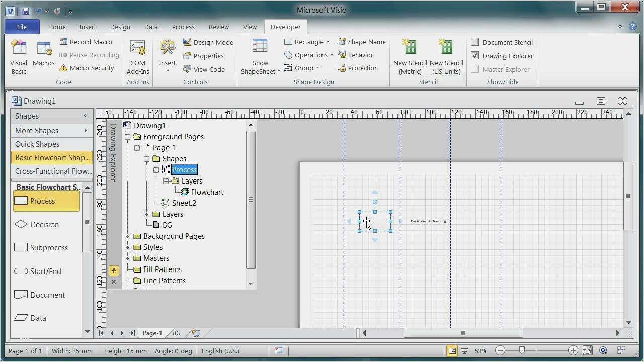The image size is (644, 362).
Task: Expand More Shapes menu
Action: (51, 130)
